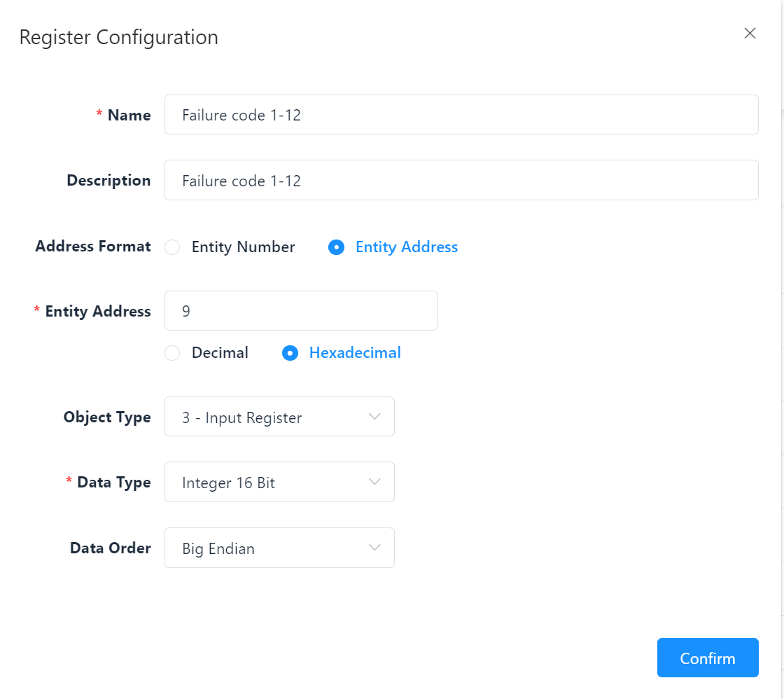
Task: Select the Entity Address format radio option
Action: (x=337, y=247)
